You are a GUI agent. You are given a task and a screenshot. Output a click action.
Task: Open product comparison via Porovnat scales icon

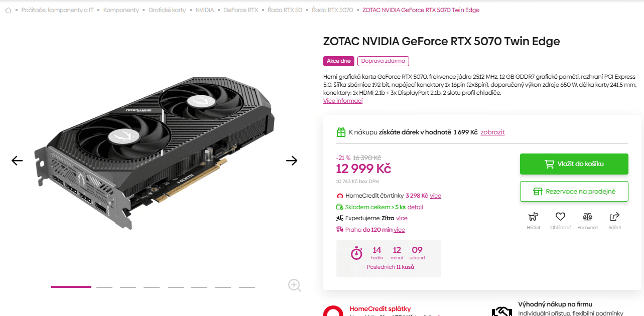pos(587,216)
